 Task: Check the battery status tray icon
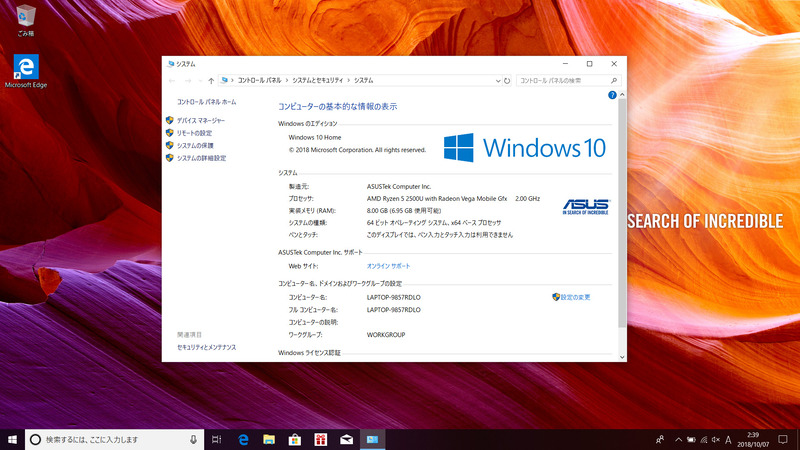tap(691, 439)
